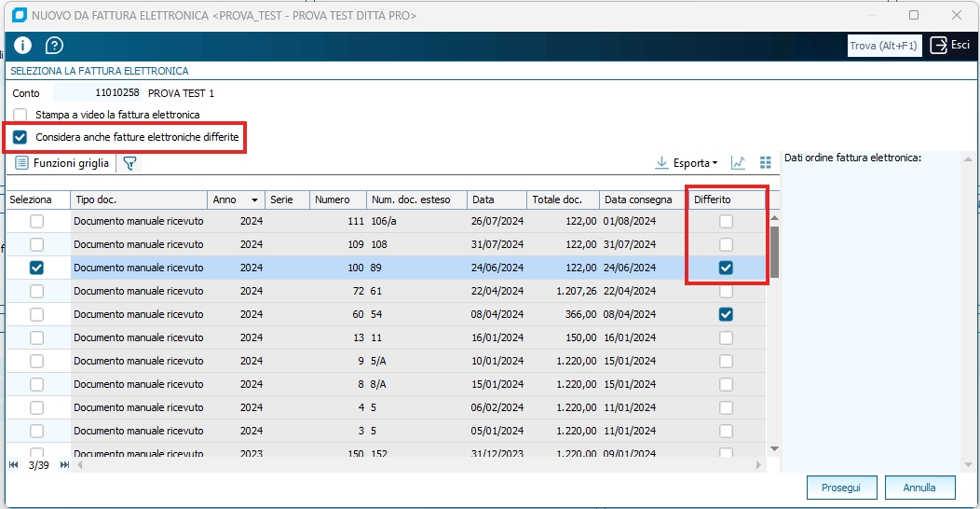Open the Funzioni griglia menu
This screenshot has width=980, height=509.
tap(62, 163)
